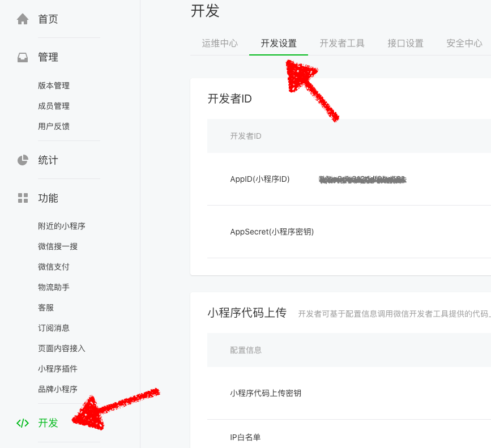Open the 微信支付 section
Screen dimensions: 491x448
[54, 267]
